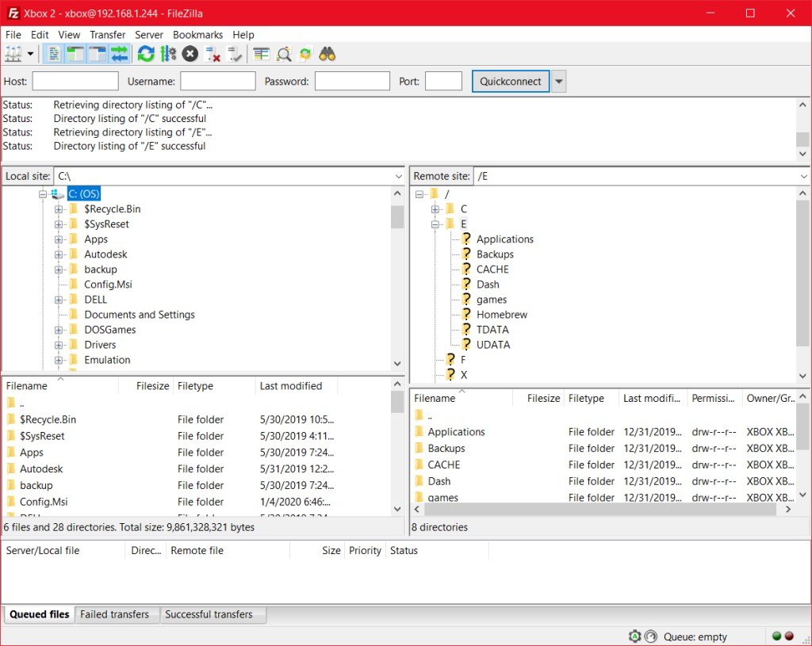Image resolution: width=812 pixels, height=646 pixels.
Task: Expand the $Recycle.Bin local folder
Action: [x=59, y=209]
